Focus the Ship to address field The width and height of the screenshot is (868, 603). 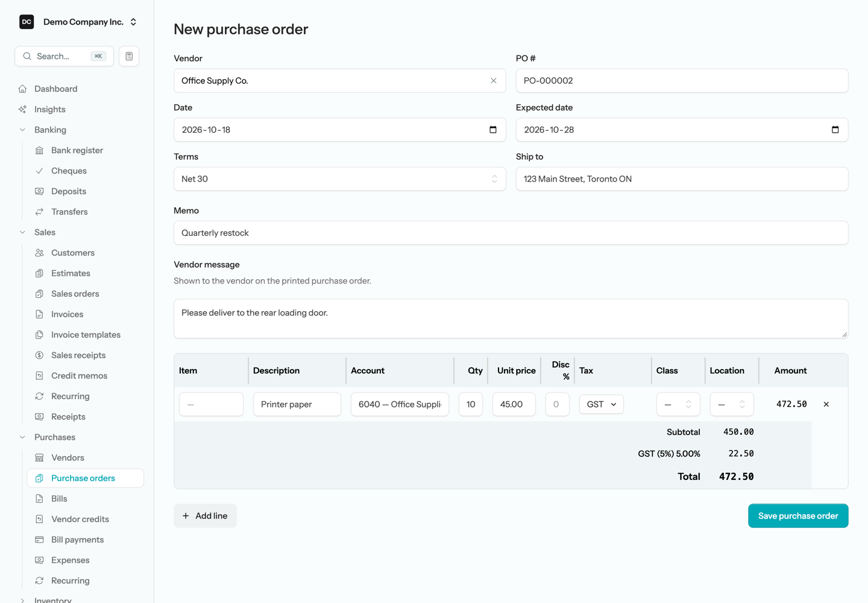(682, 179)
